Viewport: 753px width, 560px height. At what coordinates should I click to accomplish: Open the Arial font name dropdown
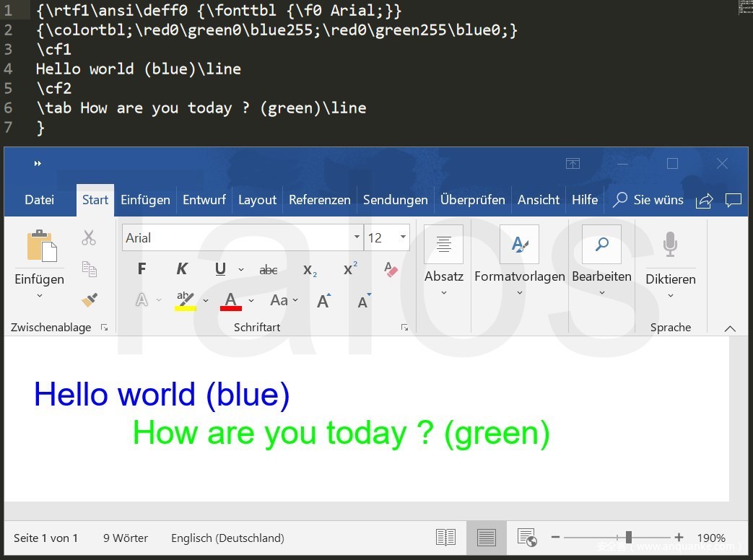tap(357, 237)
